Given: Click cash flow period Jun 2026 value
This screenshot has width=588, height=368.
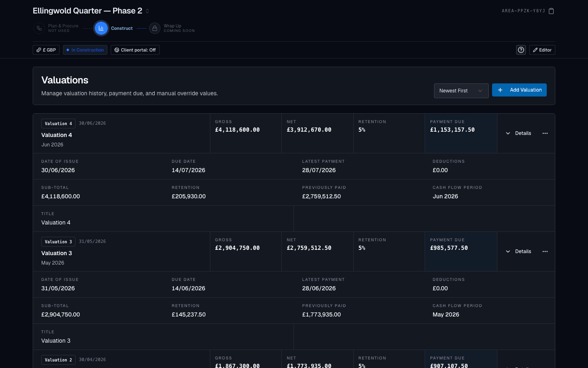Looking at the screenshot, I should [445, 196].
